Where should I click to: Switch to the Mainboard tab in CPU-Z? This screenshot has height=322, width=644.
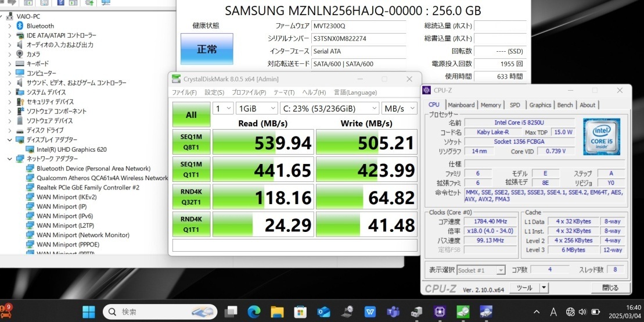tap(461, 105)
